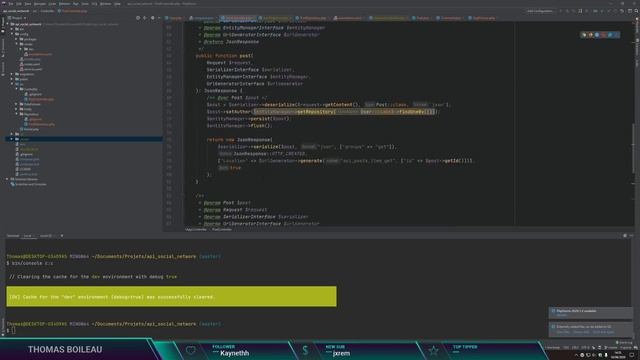Click the Controller breadcrumb in navigation bar
640x360 pixels.
[x=47, y=11]
